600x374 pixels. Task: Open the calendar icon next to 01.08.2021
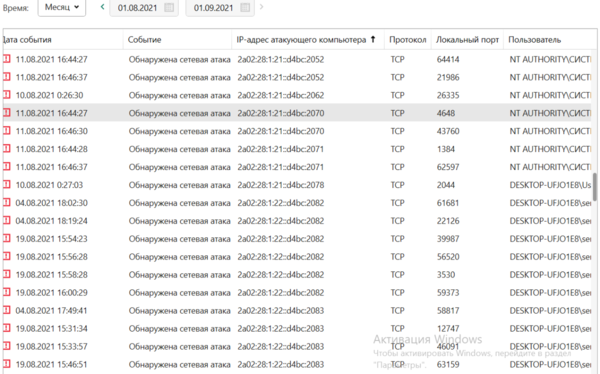tap(169, 8)
